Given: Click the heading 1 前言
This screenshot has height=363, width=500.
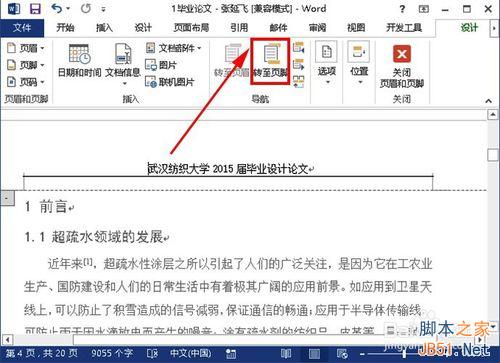Looking at the screenshot, I should pyautogui.click(x=47, y=207).
